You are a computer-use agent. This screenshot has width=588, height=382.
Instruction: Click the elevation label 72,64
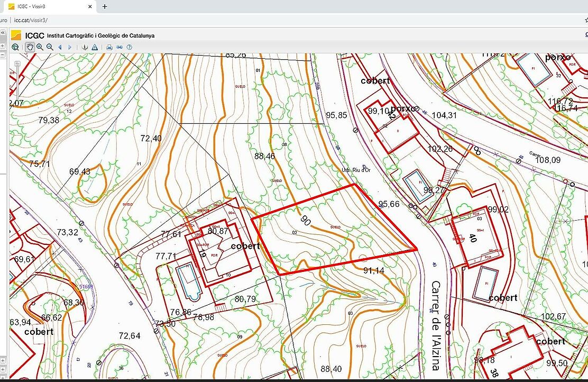click(x=130, y=335)
